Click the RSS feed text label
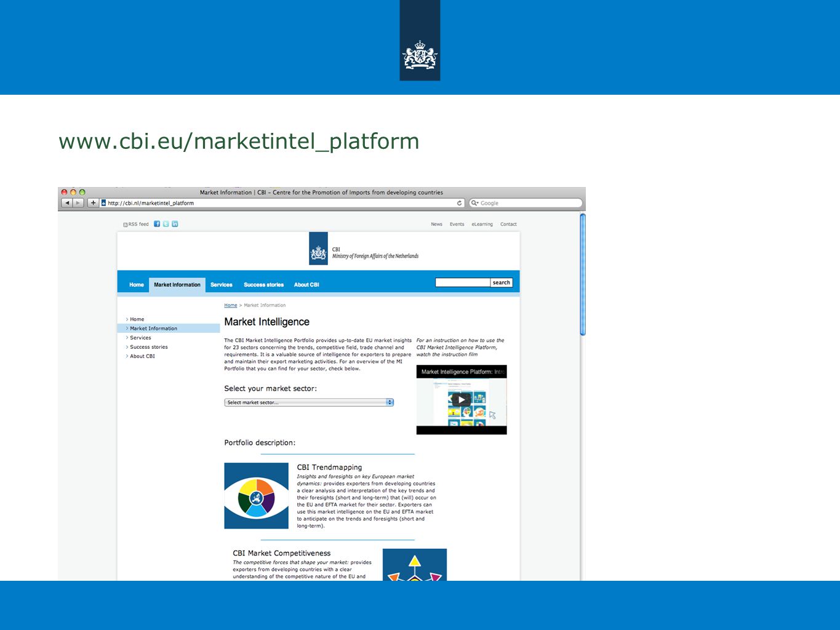The image size is (840, 630). 138,225
